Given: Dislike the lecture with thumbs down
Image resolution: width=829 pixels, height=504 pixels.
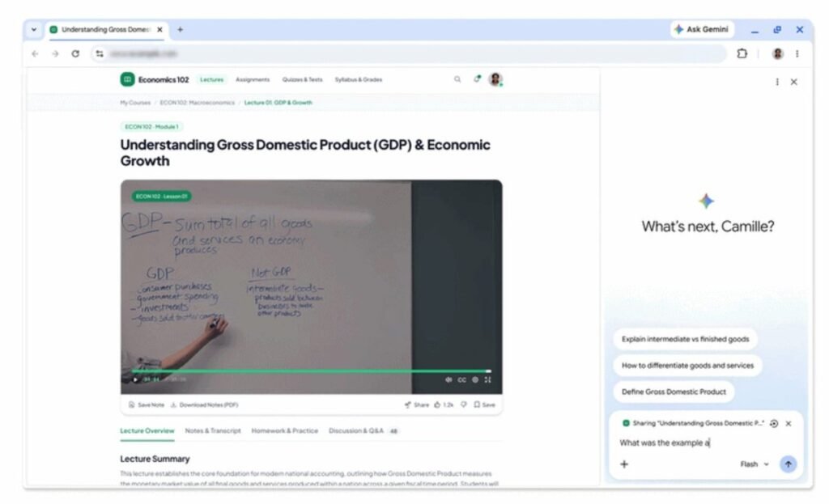Looking at the screenshot, I should (464, 405).
